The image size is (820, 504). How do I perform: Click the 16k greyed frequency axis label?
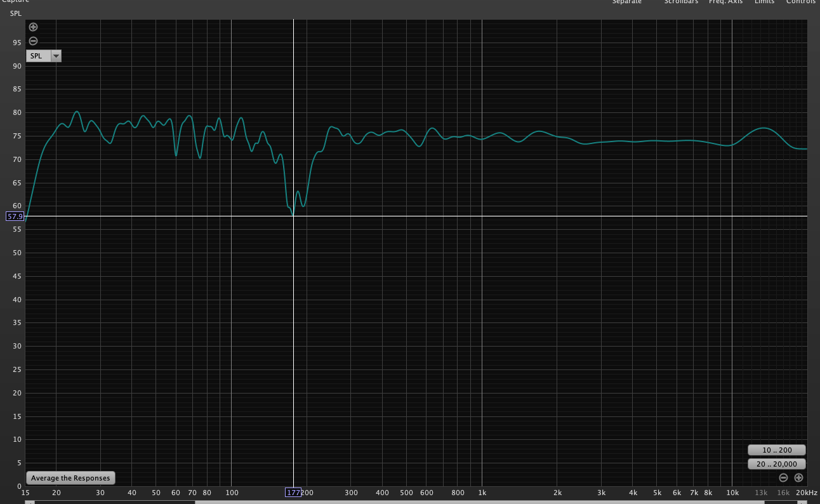[x=784, y=493]
